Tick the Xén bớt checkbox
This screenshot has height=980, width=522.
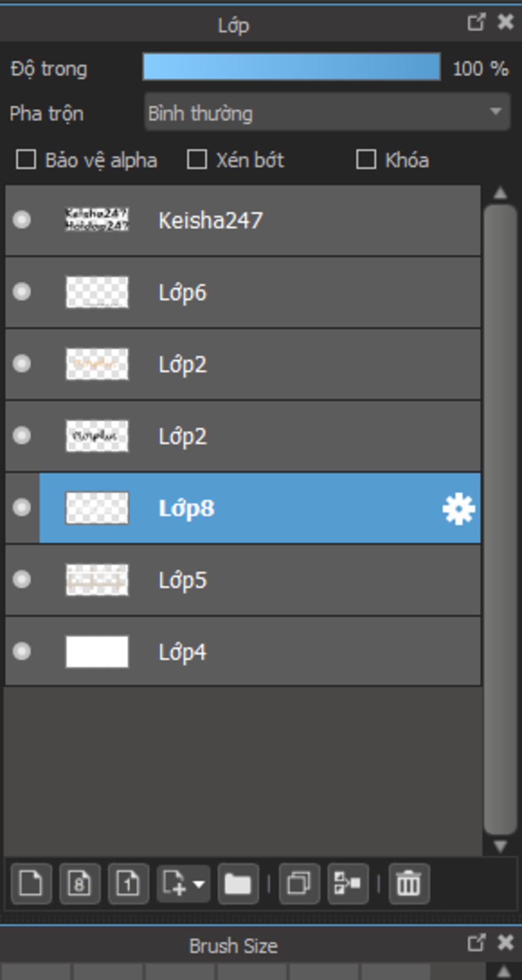coord(197,159)
